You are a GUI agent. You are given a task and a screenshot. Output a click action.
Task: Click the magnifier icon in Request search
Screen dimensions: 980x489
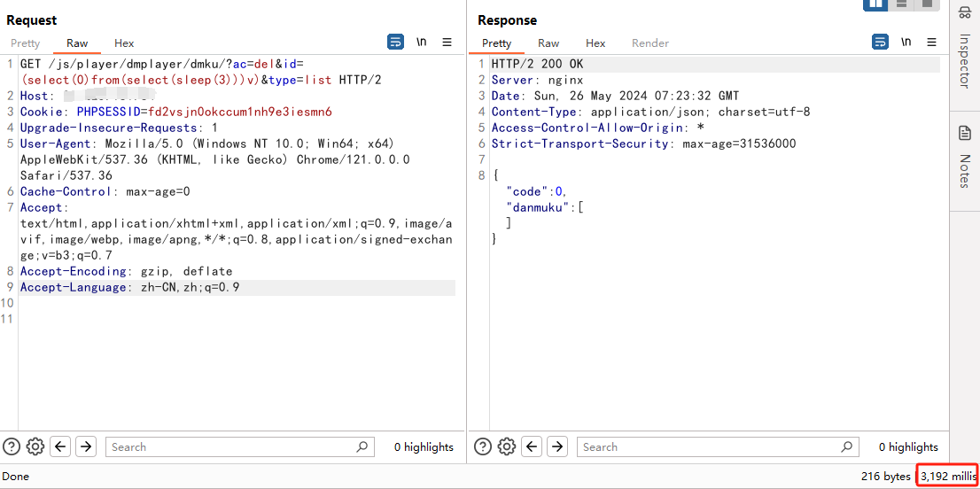pyautogui.click(x=362, y=446)
